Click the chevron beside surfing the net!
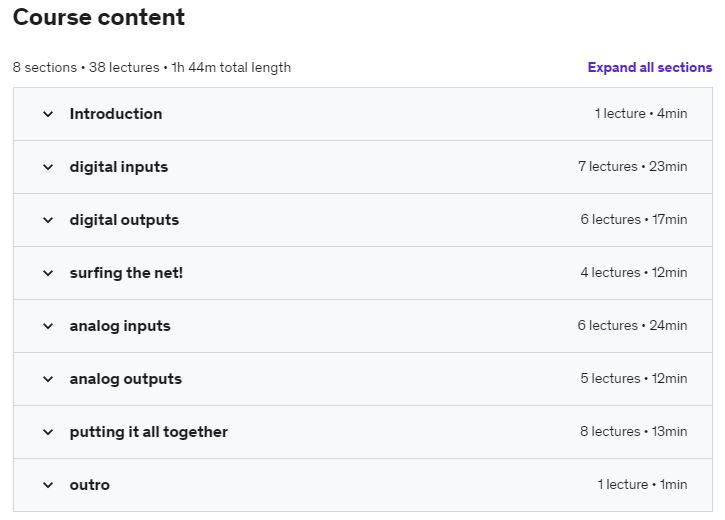 click(48, 273)
